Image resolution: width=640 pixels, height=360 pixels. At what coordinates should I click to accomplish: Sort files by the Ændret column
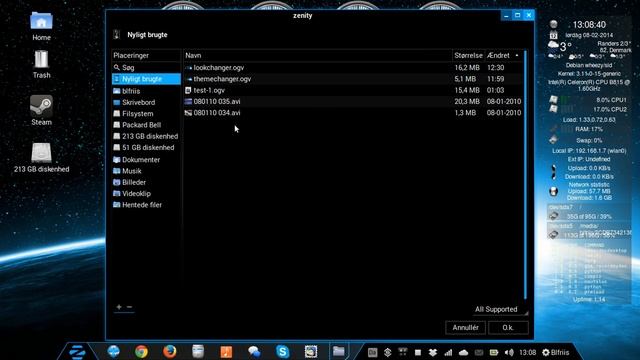[x=503, y=56]
